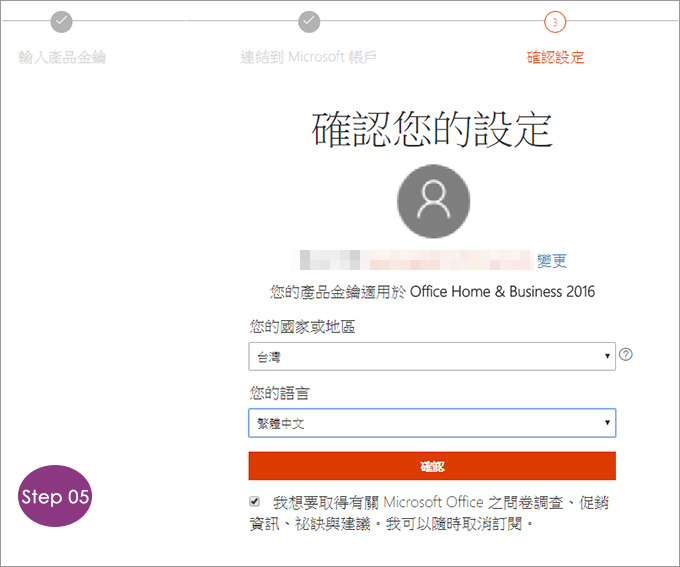
Task: Click the 您的語言 label
Action: [279, 393]
